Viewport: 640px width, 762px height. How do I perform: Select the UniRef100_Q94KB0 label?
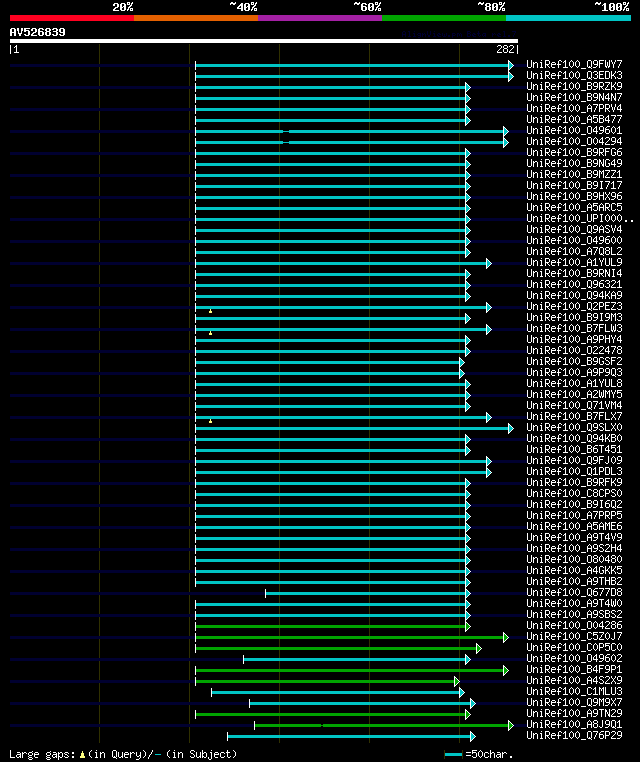click(x=574, y=438)
